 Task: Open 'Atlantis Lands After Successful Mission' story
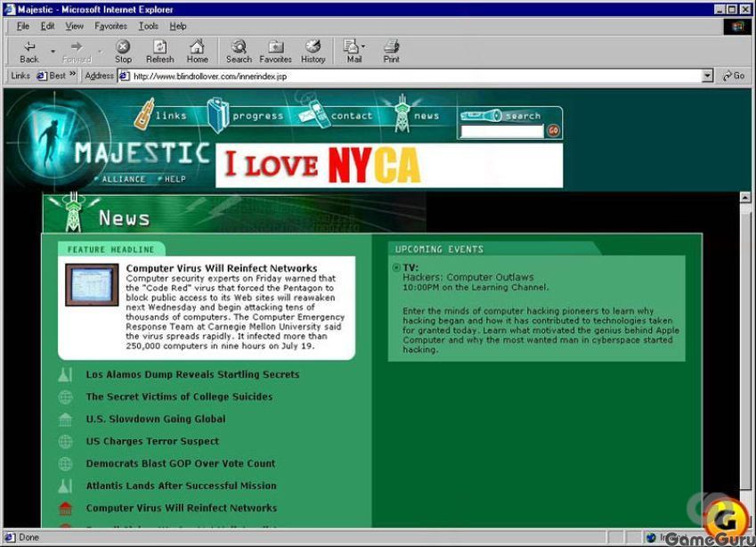[x=181, y=486]
